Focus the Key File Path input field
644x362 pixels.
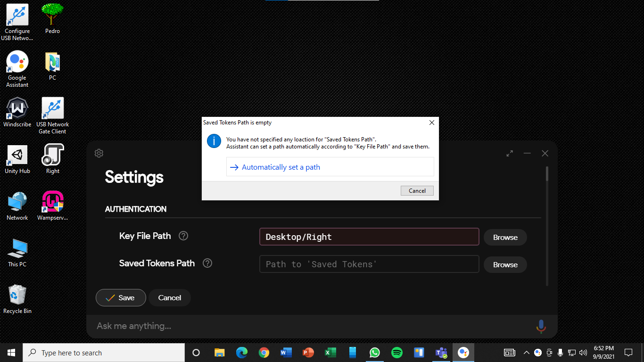(x=369, y=237)
